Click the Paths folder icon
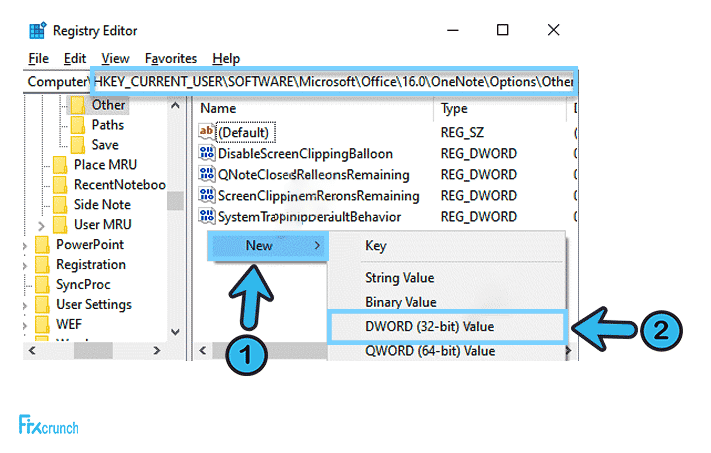711x453 pixels. click(78, 125)
